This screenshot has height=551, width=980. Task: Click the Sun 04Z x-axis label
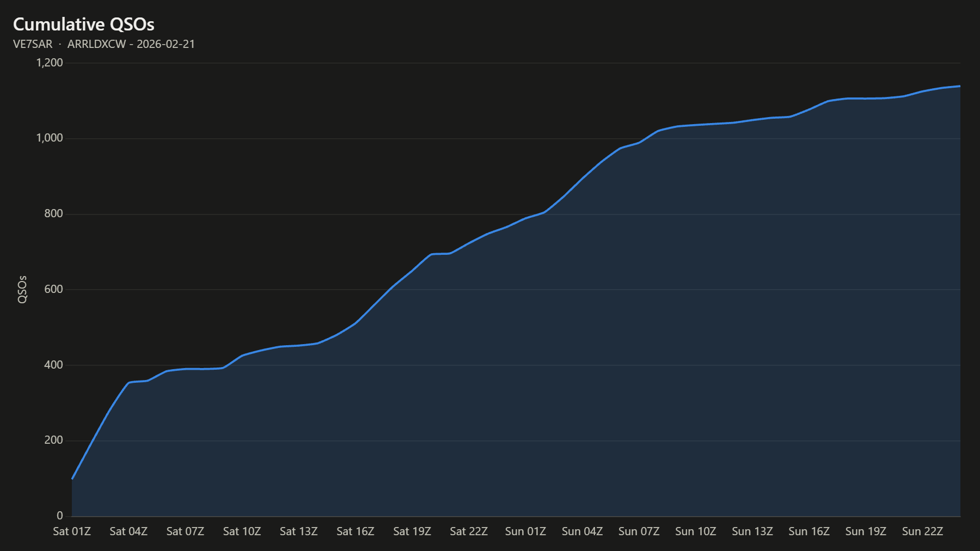pos(582,531)
